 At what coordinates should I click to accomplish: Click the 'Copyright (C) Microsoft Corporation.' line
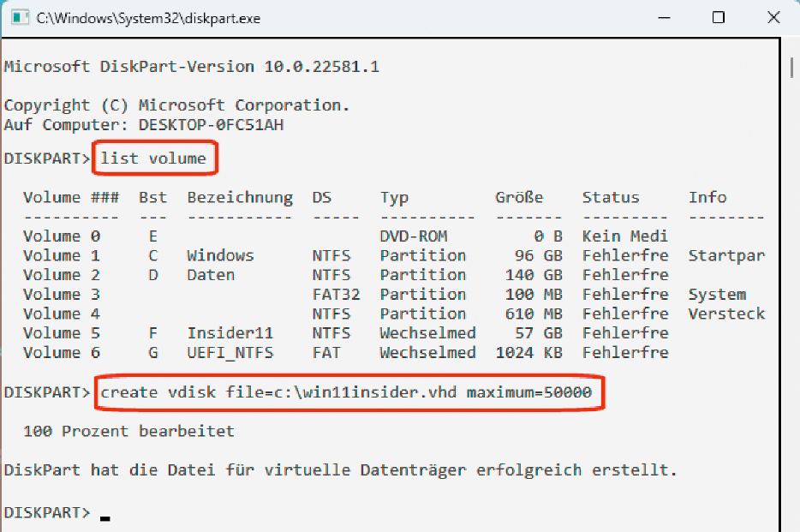coord(176,105)
